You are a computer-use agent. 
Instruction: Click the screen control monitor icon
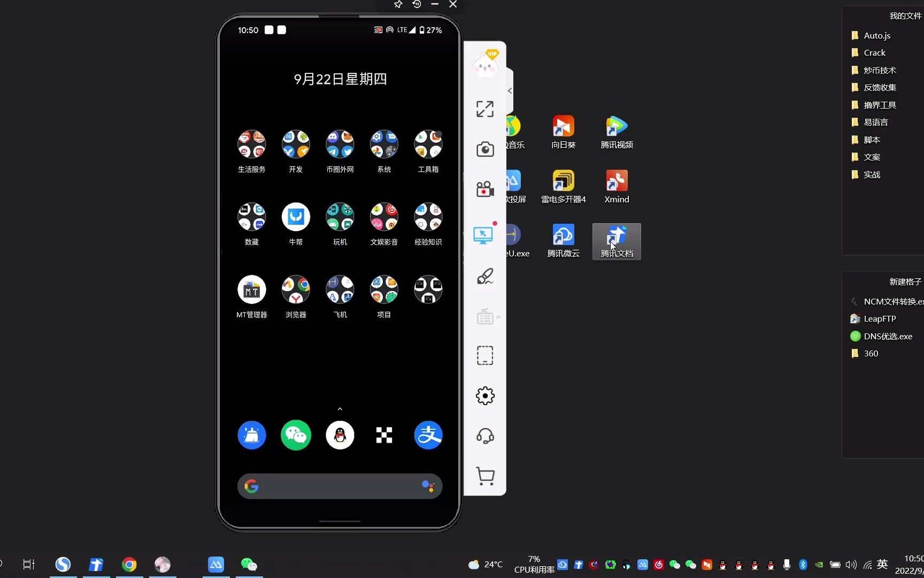click(483, 235)
